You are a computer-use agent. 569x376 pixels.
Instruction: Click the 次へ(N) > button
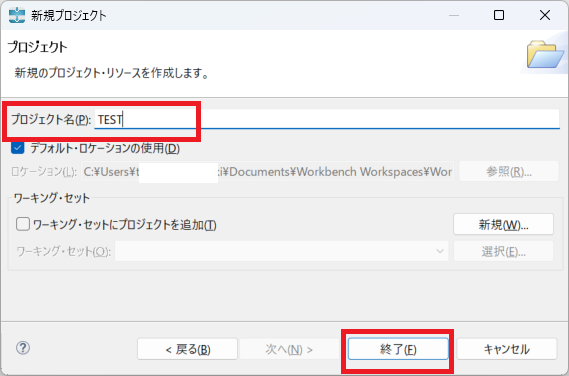click(289, 349)
